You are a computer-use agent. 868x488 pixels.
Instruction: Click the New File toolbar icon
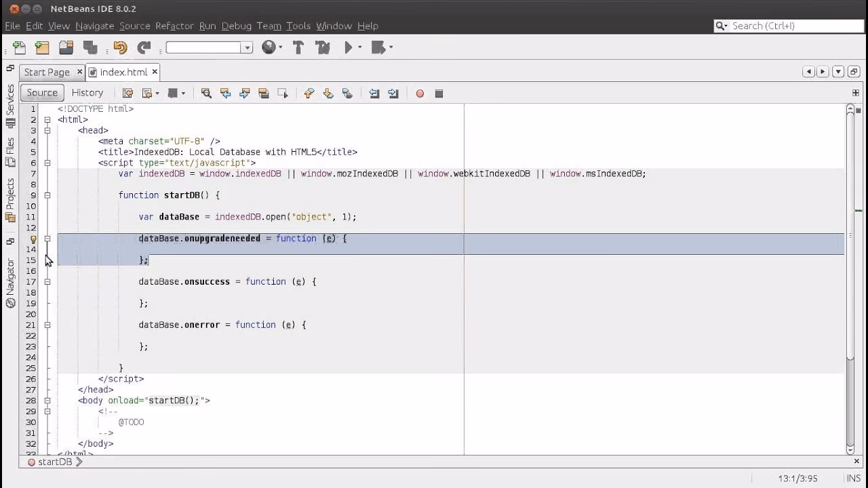[x=20, y=47]
